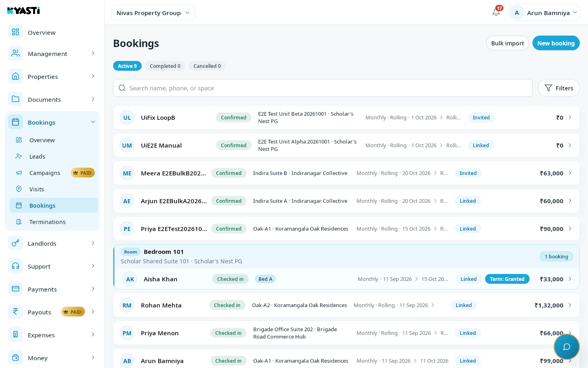Viewport: 588px width, 368px height.
Task: Expand the Payments section chevron
Action: click(x=93, y=289)
